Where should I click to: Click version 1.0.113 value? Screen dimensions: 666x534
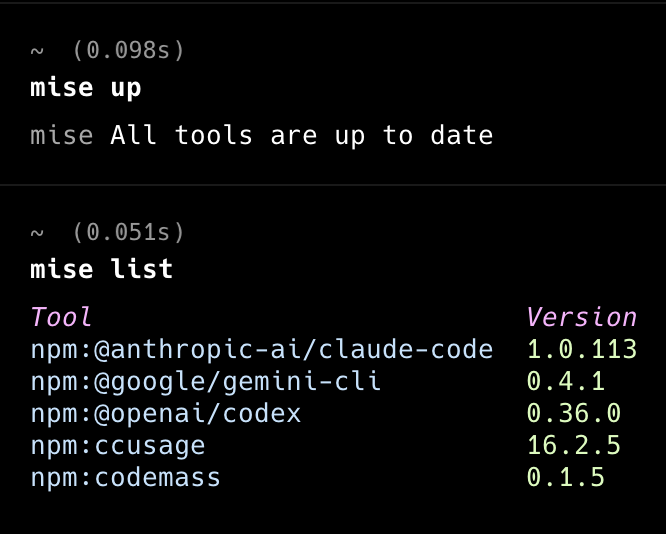pyautogui.click(x=582, y=349)
